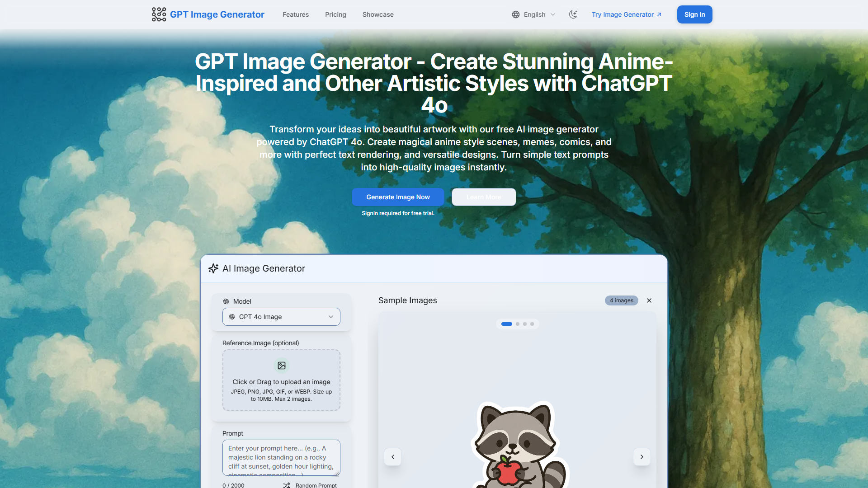Click the Random Prompt shuffle icon
The height and width of the screenshot is (488, 868).
(287, 485)
